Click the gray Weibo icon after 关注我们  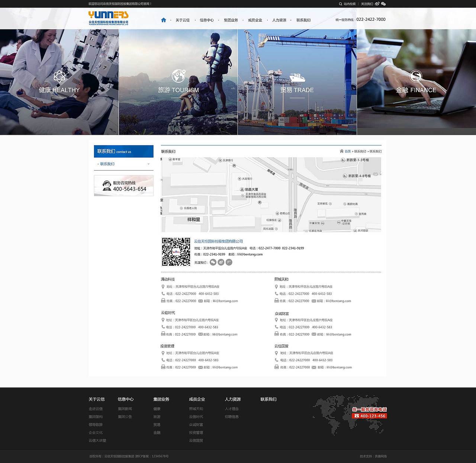(x=221, y=262)
